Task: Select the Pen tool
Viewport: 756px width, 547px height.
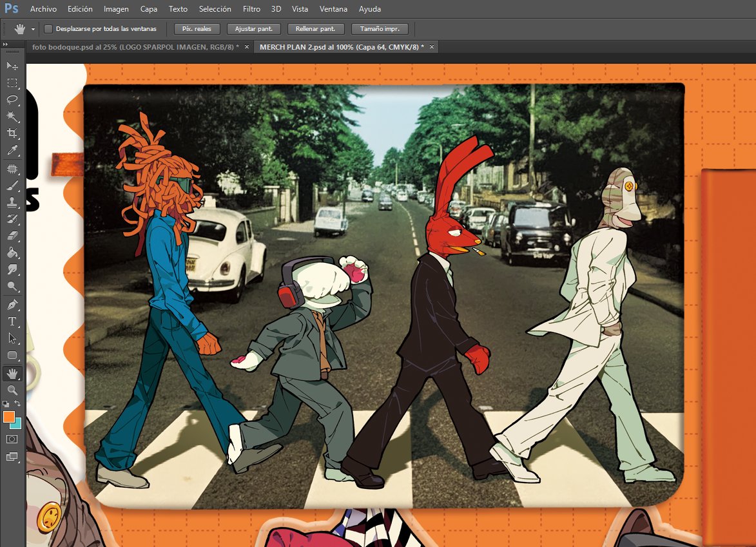Action: tap(12, 305)
